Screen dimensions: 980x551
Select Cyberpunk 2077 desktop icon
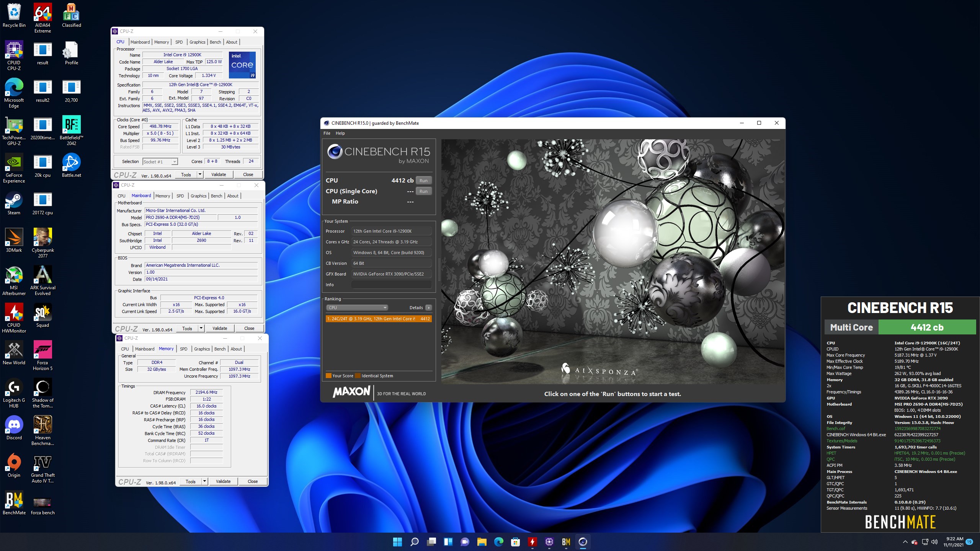[x=42, y=243]
